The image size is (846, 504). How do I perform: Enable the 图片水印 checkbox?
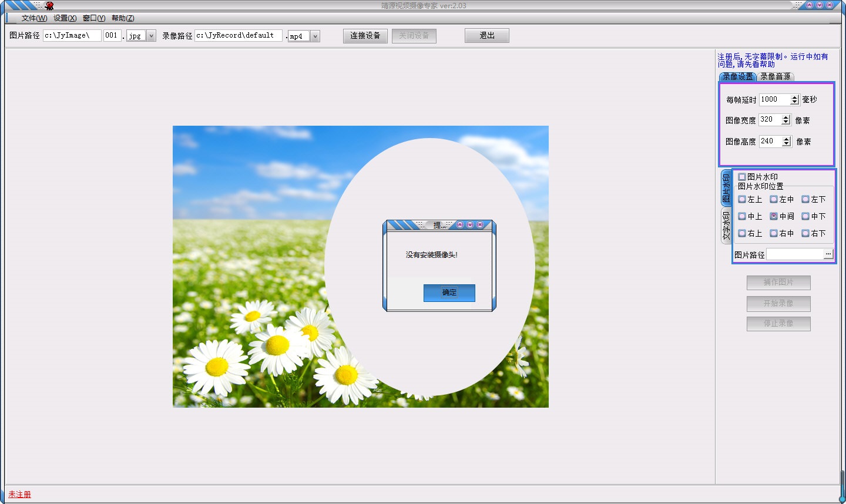click(x=742, y=177)
